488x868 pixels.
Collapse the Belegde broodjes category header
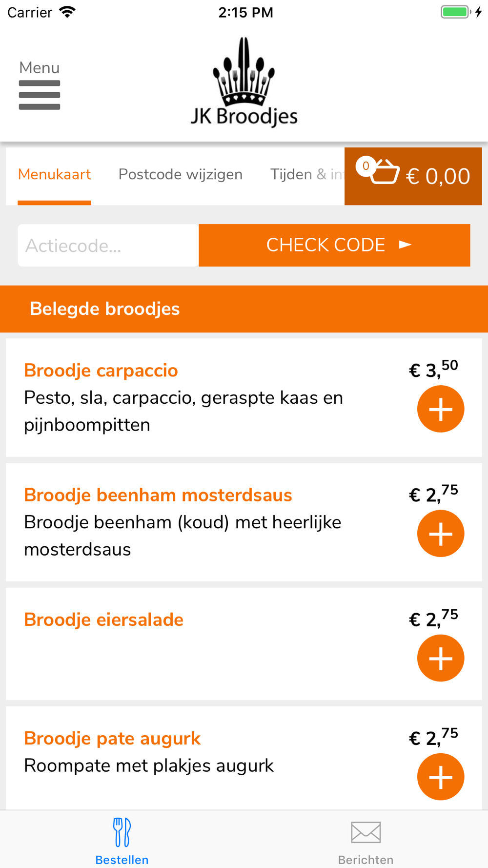click(244, 309)
